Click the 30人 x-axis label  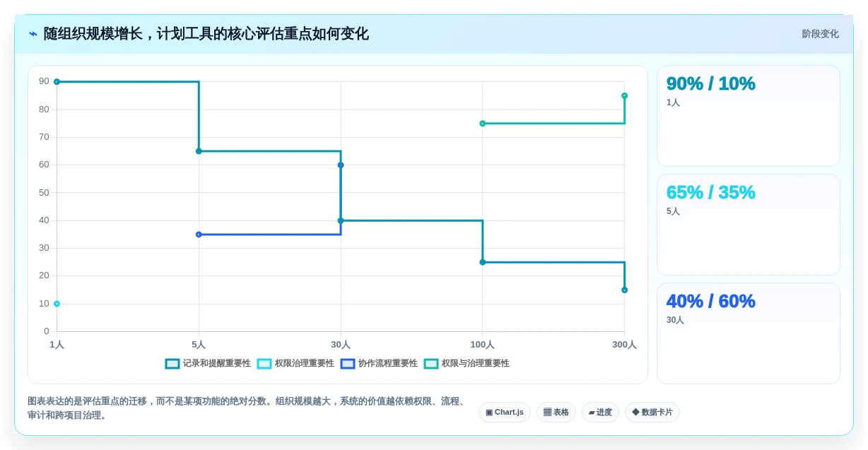point(341,345)
